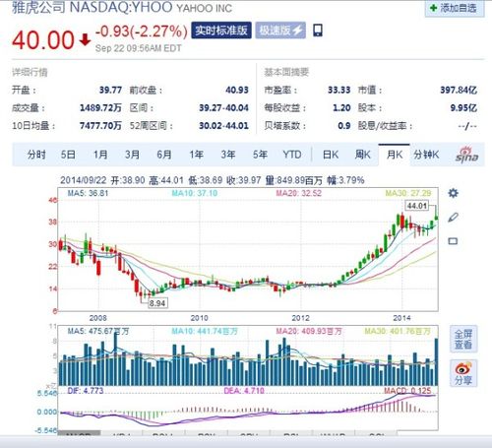Click 10-day average volume 7477.70万
492x448 pixels.
[100, 125]
